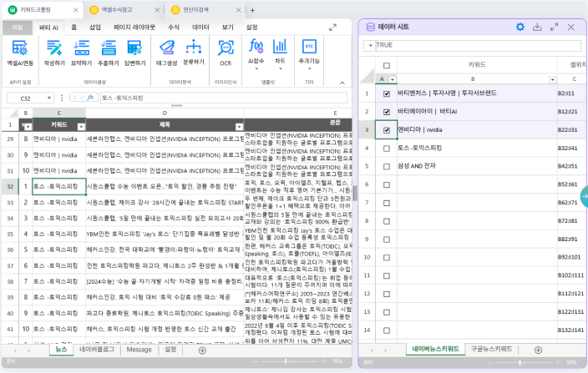Viewport: 588px width, 373px height.
Task: Open the AI함수 template menu
Action: (256, 54)
